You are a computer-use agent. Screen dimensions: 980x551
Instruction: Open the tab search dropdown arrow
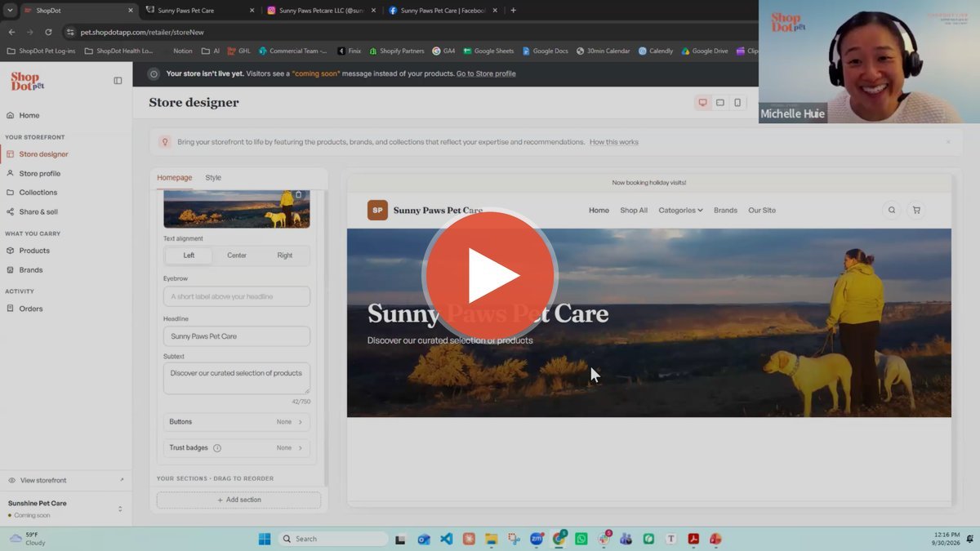[10, 11]
